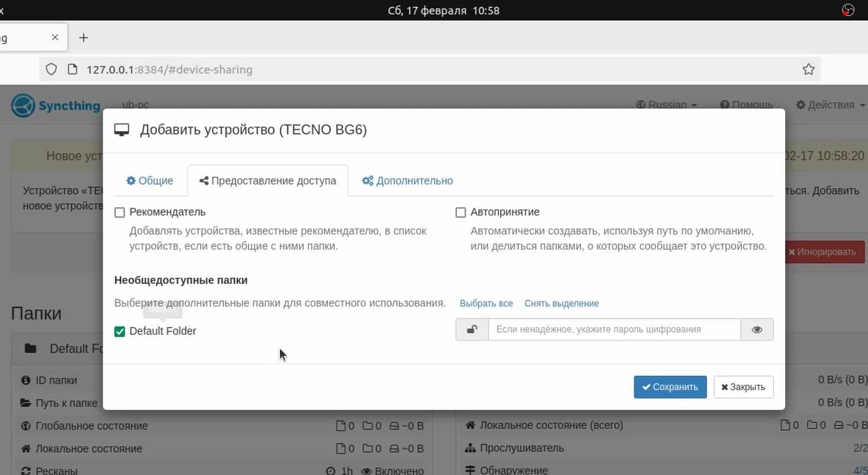Screen dimensions: 868x475
Task: Click the Необщедоступные папки heading
Action: 181,280
